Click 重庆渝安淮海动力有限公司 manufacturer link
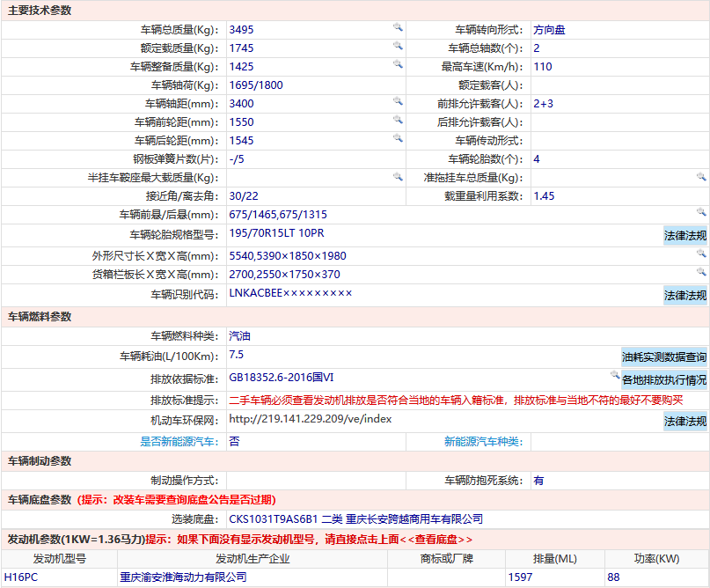 (x=183, y=577)
